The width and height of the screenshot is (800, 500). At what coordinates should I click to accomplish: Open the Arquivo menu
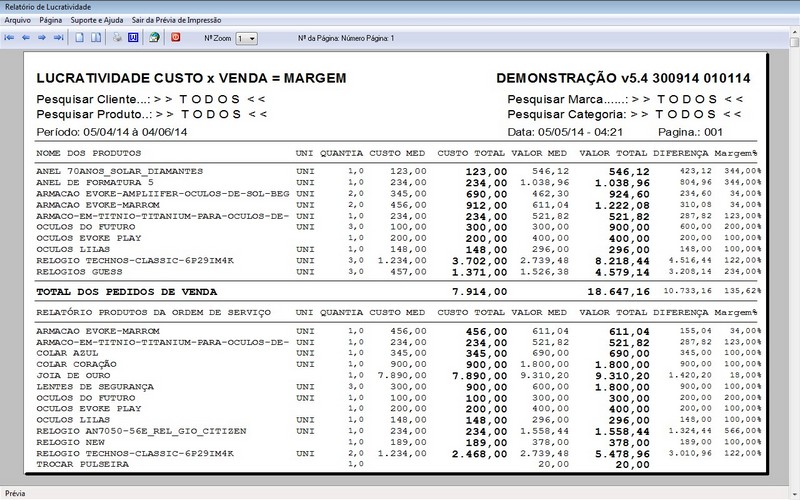(x=17, y=20)
